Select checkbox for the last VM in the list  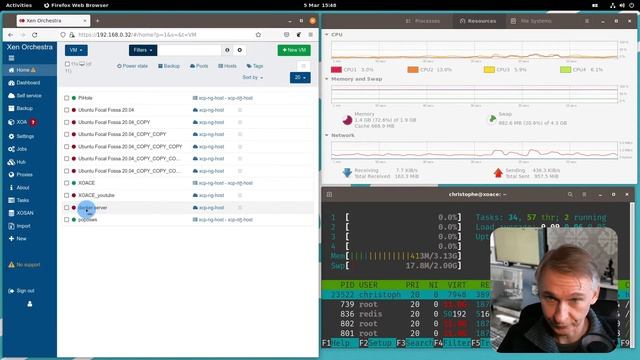pyautogui.click(x=67, y=220)
